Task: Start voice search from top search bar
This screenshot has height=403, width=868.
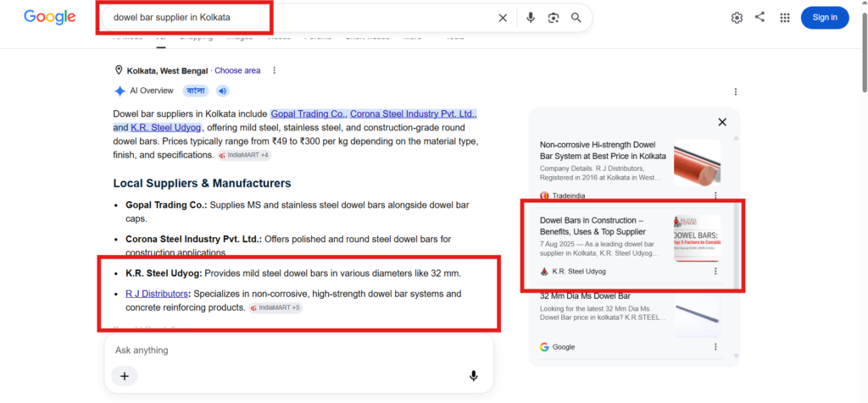Action: coord(531,18)
